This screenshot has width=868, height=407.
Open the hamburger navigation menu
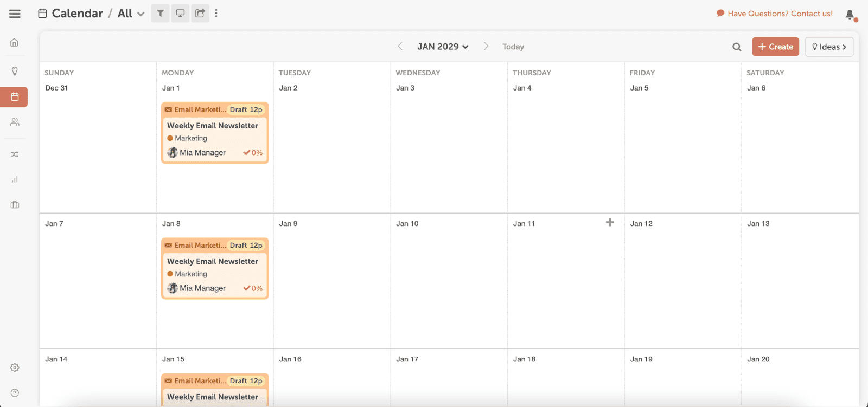pyautogui.click(x=15, y=14)
